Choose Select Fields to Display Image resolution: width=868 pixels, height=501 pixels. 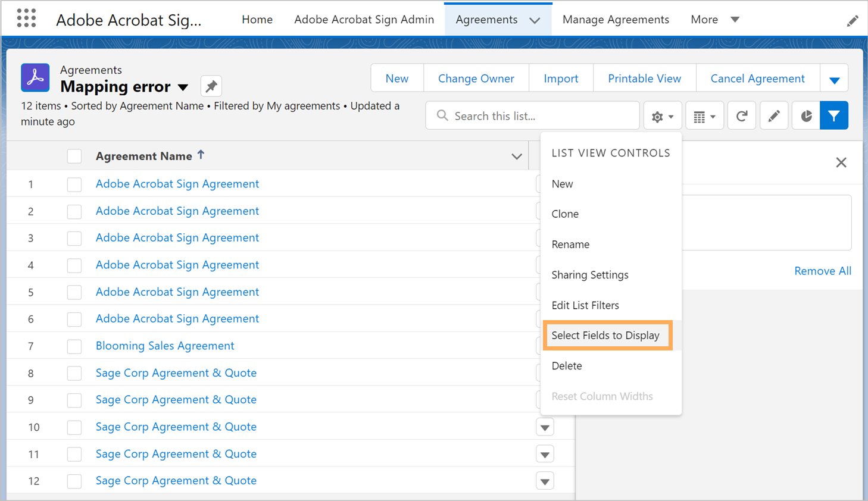coord(605,336)
